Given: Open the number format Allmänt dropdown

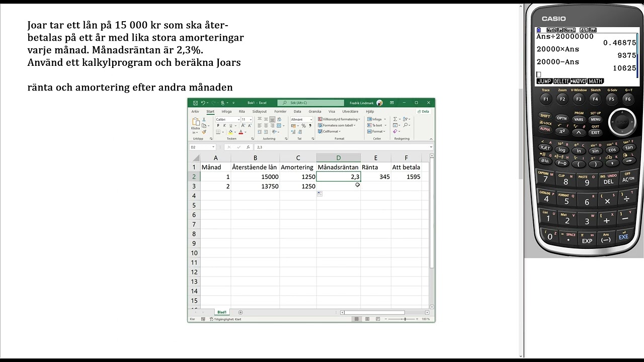Looking at the screenshot, I should click(x=311, y=119).
